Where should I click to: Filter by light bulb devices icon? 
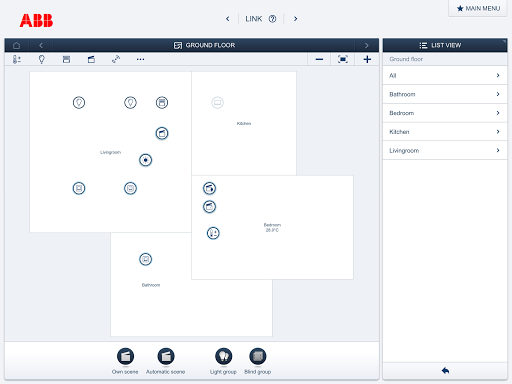point(42,59)
